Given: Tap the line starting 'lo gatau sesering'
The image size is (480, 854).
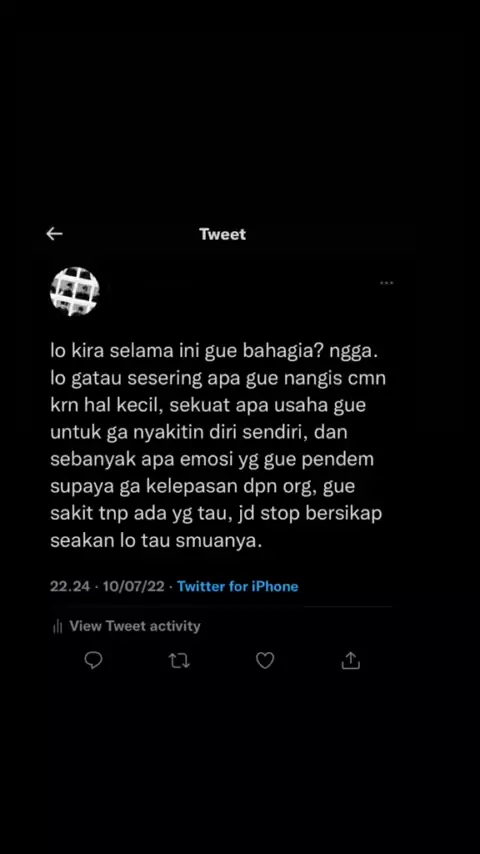Looking at the screenshot, I should pyautogui.click(x=218, y=379).
